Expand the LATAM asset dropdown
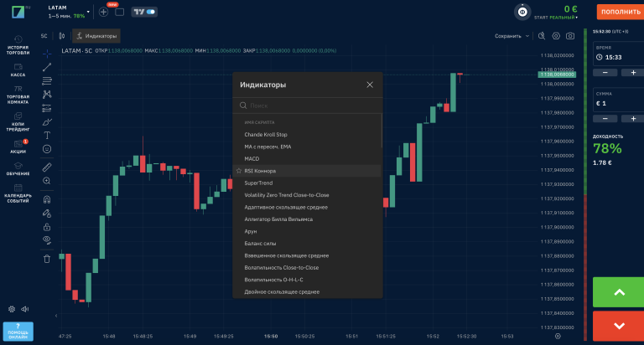This screenshot has height=345, width=644. click(x=90, y=12)
